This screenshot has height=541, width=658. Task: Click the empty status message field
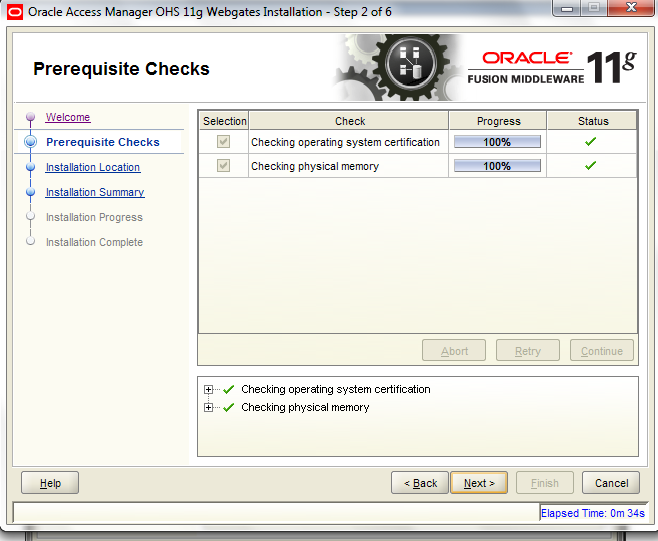276,512
